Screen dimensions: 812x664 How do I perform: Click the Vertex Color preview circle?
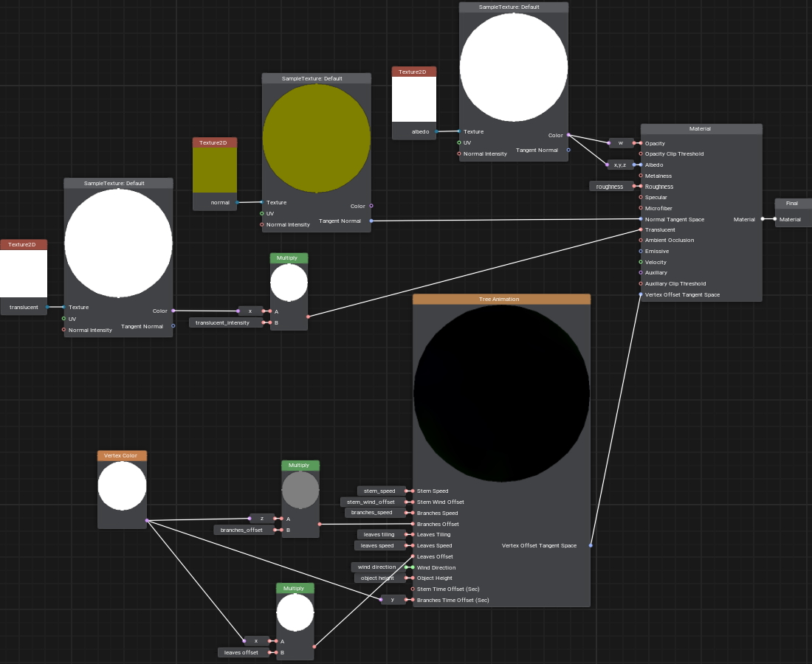(122, 486)
